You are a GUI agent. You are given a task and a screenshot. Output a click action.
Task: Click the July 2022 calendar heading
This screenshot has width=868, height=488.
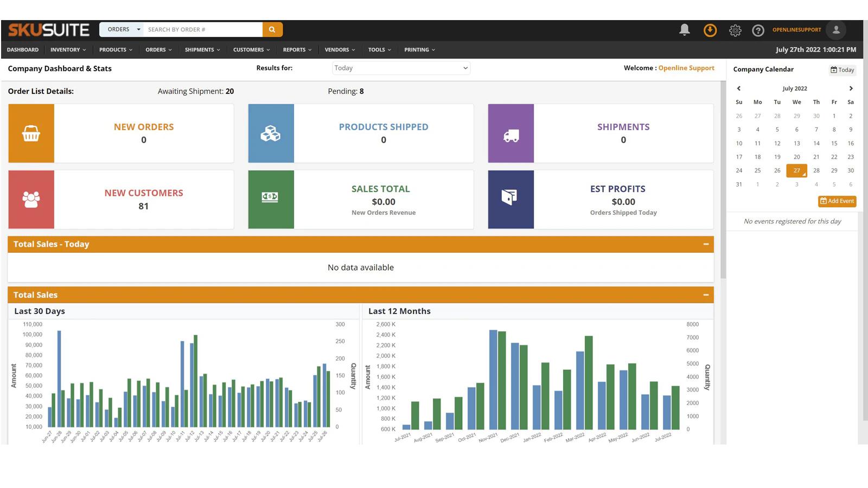795,88
